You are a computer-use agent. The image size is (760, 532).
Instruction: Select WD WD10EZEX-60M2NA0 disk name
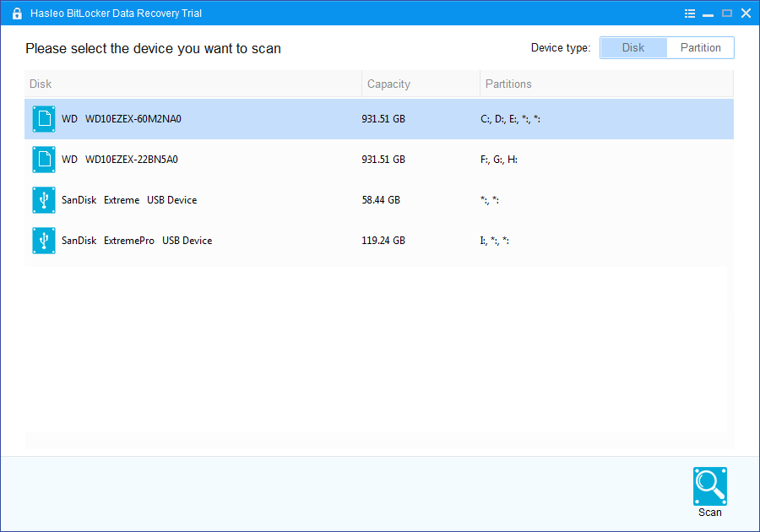point(121,119)
